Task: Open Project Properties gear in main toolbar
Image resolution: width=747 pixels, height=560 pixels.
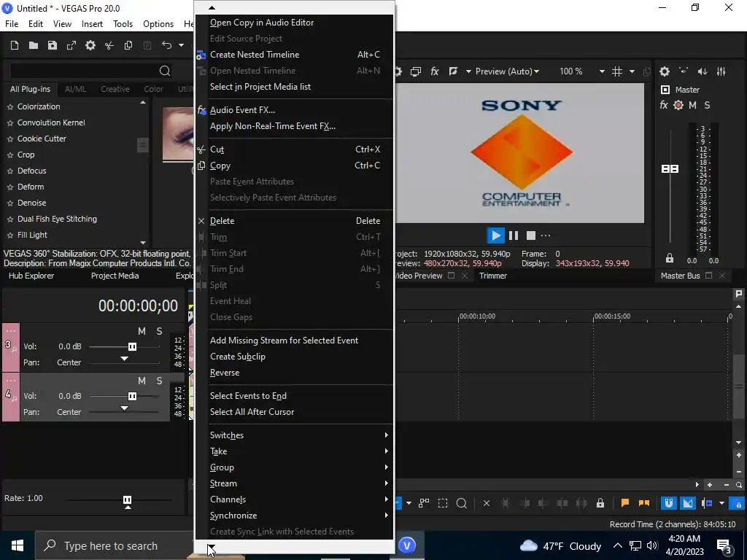Action: tap(90, 45)
